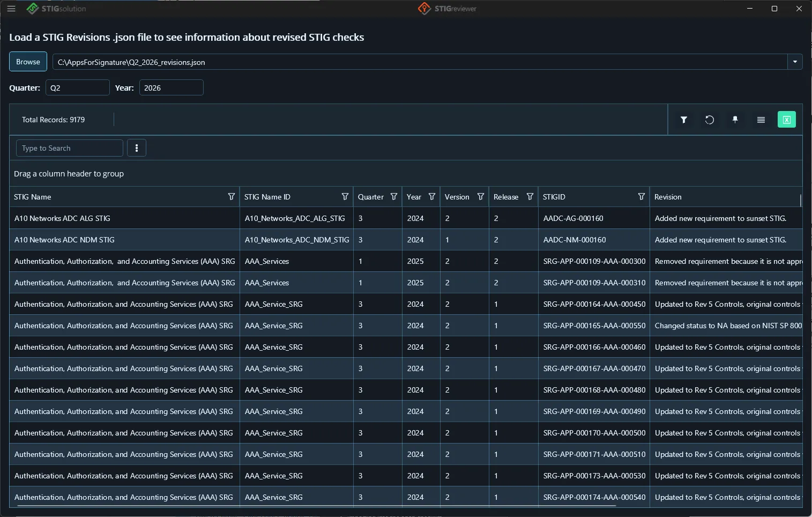Screen dimensions: 812x517
Task: Click the horizontal scrollbar of the grid
Action: click(x=316, y=505)
